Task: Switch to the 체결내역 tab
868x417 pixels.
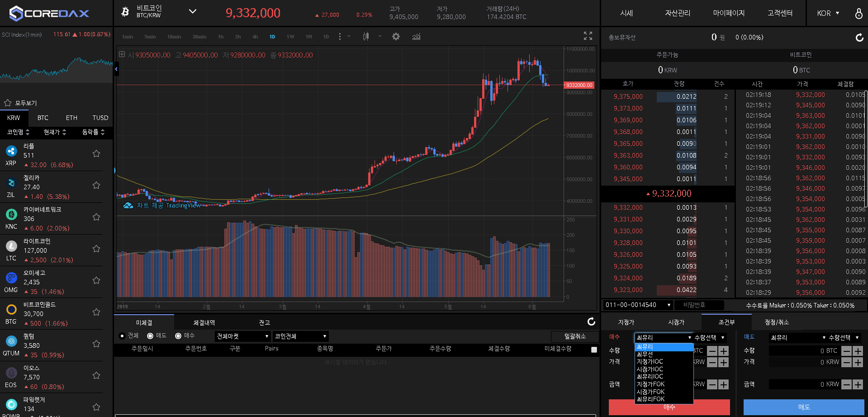Action: click(204, 322)
